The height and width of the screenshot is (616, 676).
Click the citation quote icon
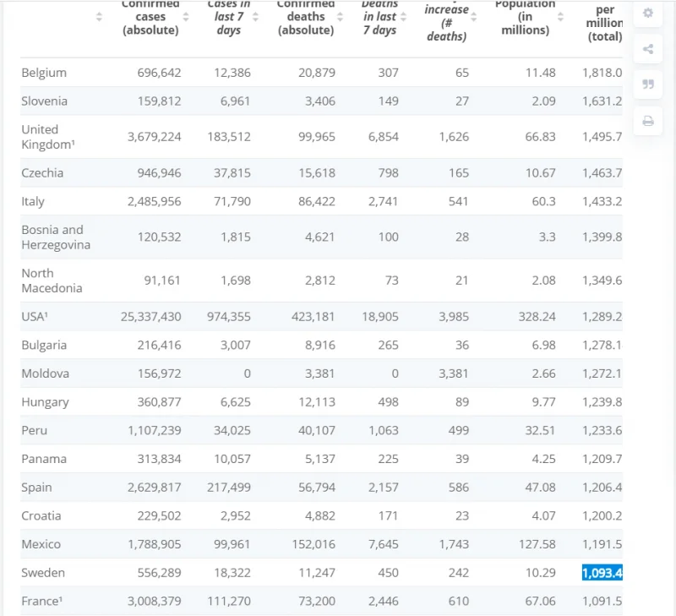(647, 84)
